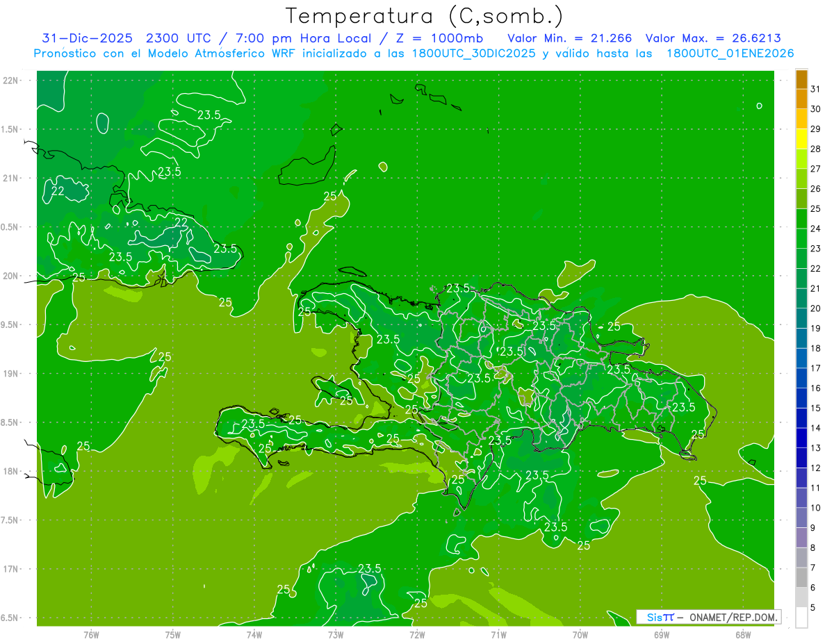Pick the purple swatch between 8 and 9

tap(801, 538)
